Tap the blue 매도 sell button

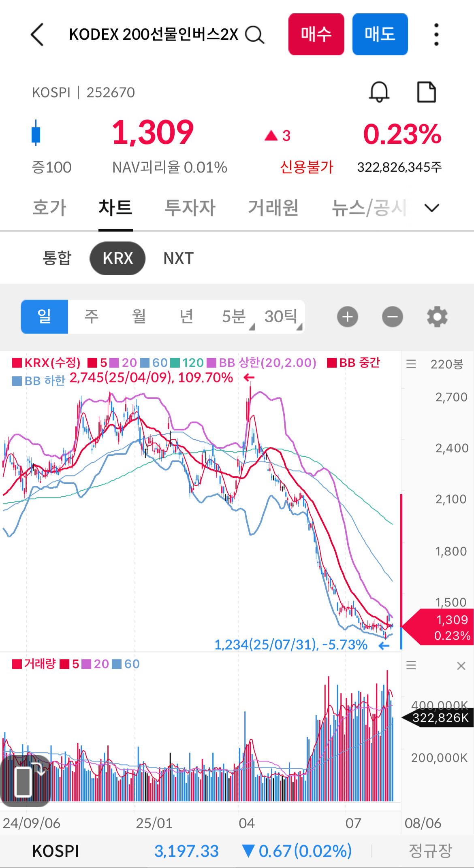pyautogui.click(x=380, y=34)
